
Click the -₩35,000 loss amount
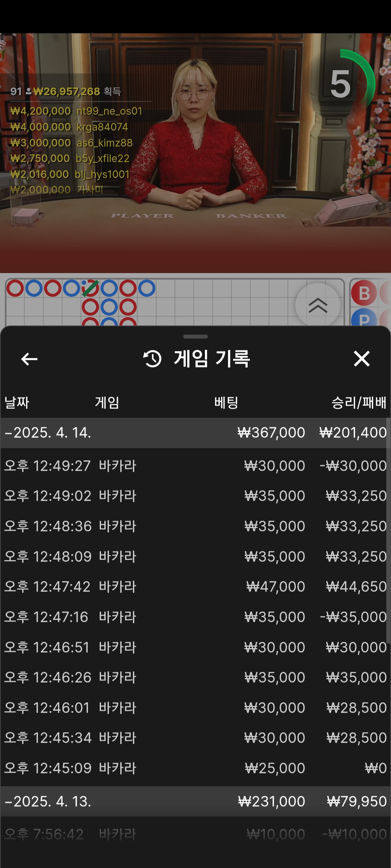coord(353,617)
